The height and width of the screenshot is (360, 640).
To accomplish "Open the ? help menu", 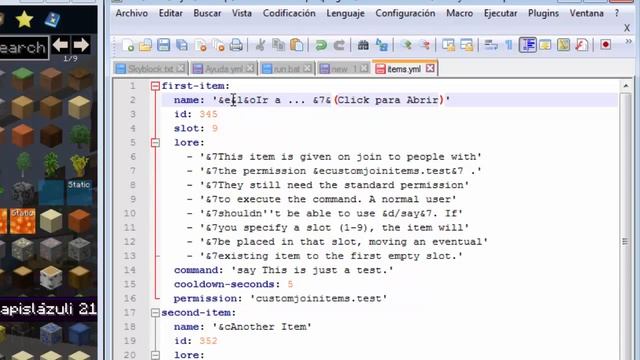I will 617,13.
